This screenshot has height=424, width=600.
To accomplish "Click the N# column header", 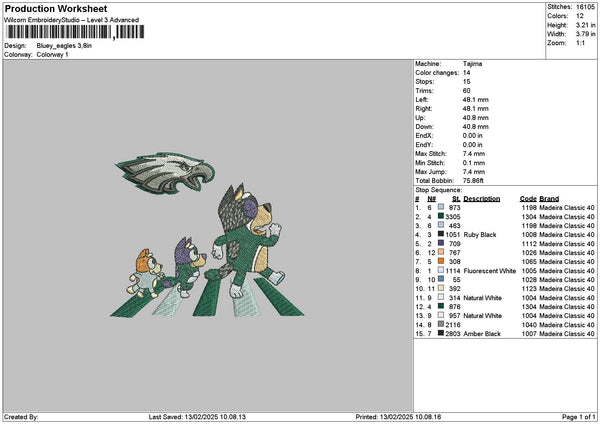I will pyautogui.click(x=431, y=199).
